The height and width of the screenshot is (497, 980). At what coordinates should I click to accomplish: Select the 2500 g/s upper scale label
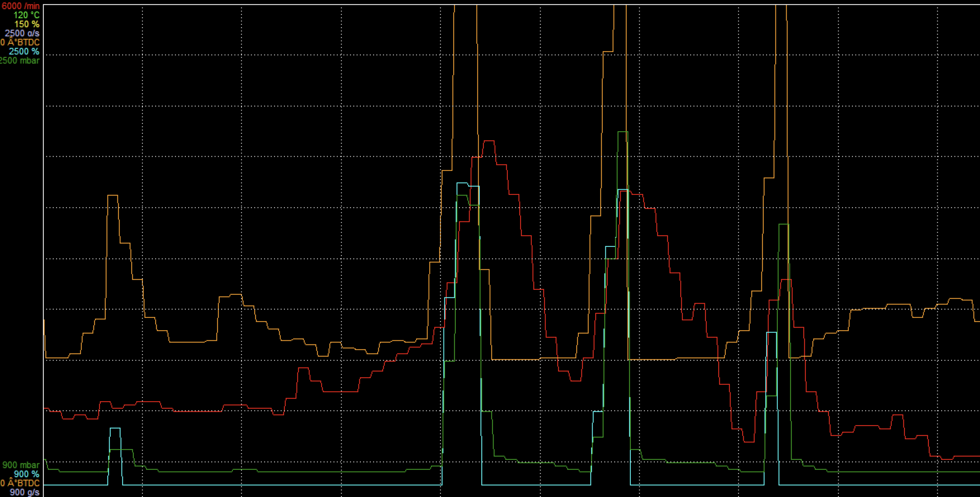(x=22, y=34)
